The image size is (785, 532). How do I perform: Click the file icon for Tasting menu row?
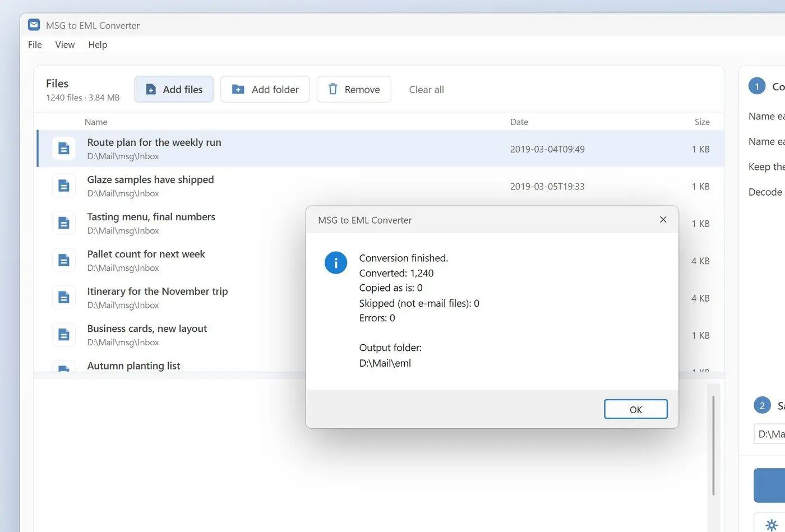tap(64, 223)
